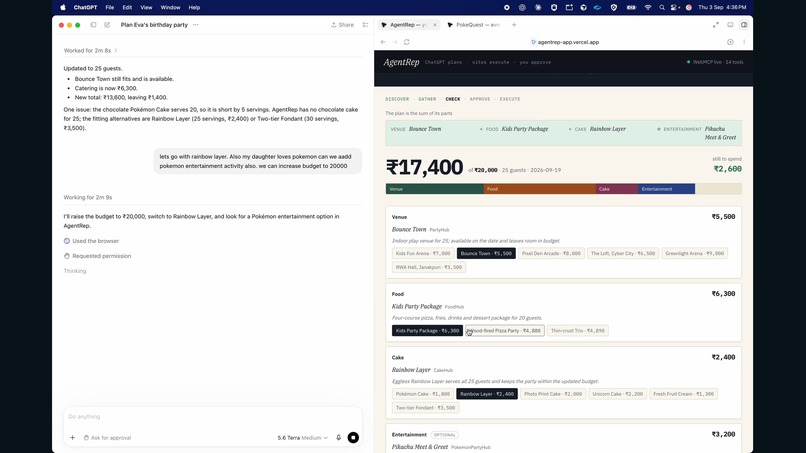This screenshot has width=806, height=453.
Task: Go to the DISCOVER step
Action: point(397,99)
